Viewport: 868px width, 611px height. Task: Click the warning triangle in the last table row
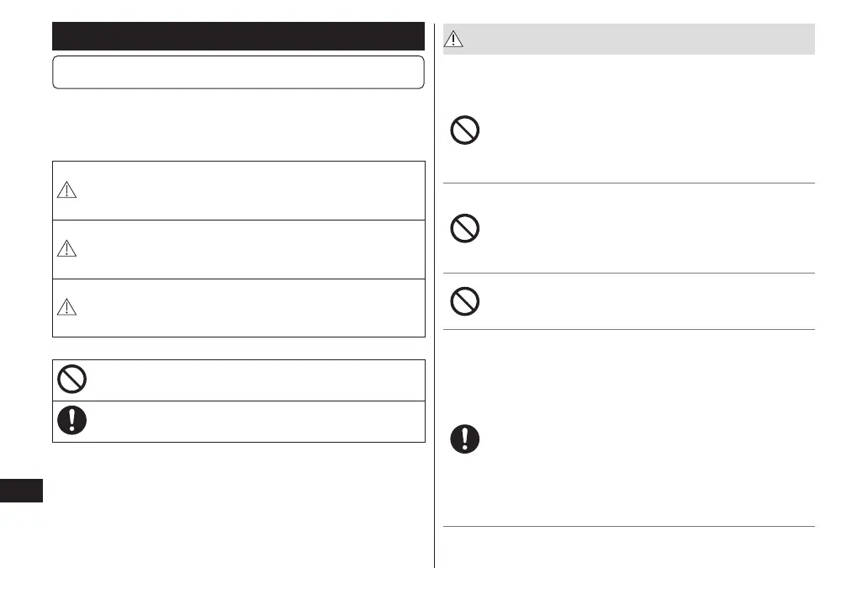(66, 308)
